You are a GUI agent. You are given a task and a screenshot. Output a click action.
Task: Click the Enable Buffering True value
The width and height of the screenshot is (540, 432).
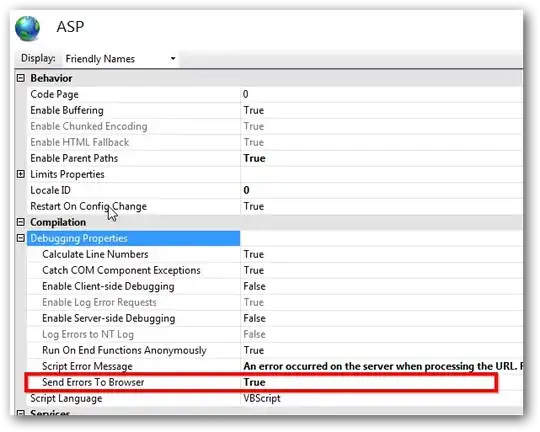pyautogui.click(x=254, y=111)
